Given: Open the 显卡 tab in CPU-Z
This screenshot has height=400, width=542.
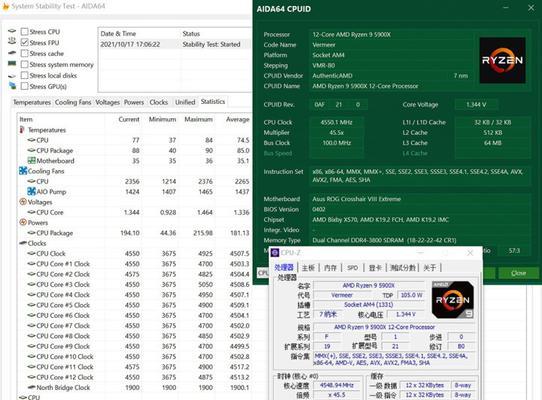Looking at the screenshot, I should 375,268.
